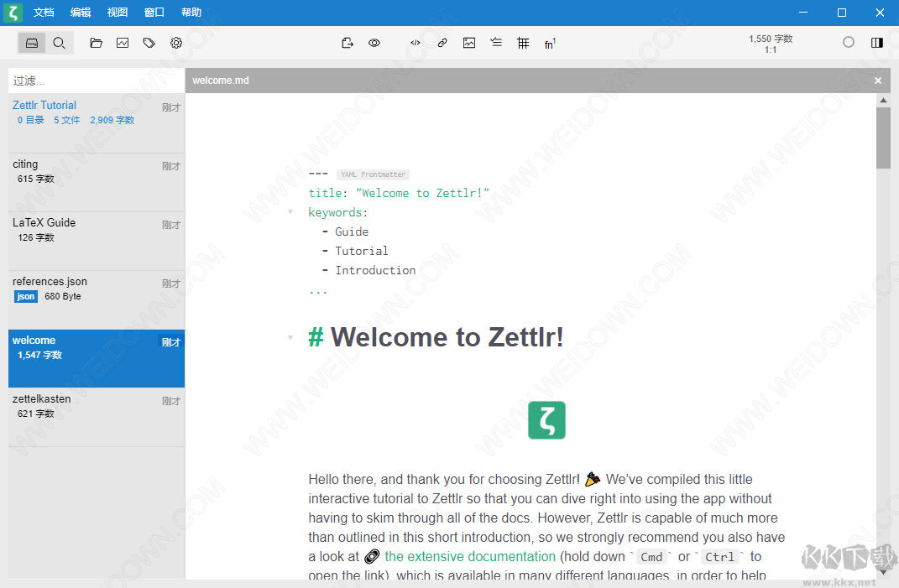This screenshot has height=588, width=899.
Task: Select the Zettlr Tutorial directory
Action: (x=97, y=122)
